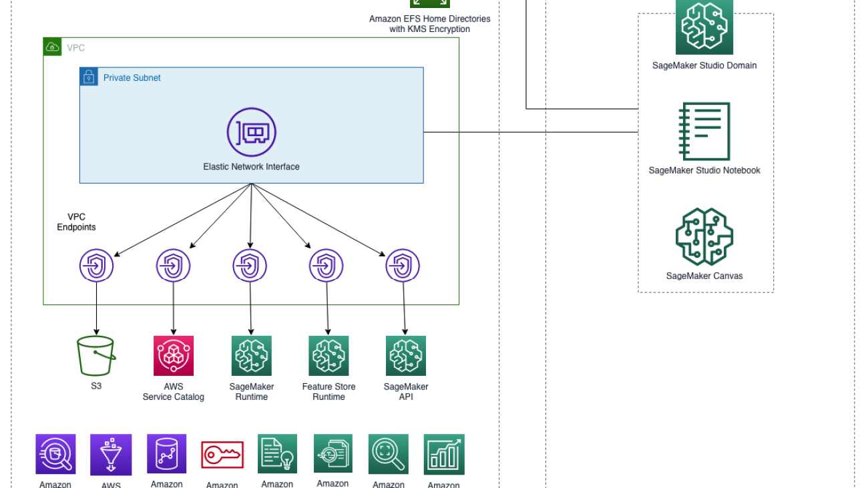Click the 'VPC Endpoints' label
Image resolution: width=868 pixels, height=488 pixels.
coord(76,222)
